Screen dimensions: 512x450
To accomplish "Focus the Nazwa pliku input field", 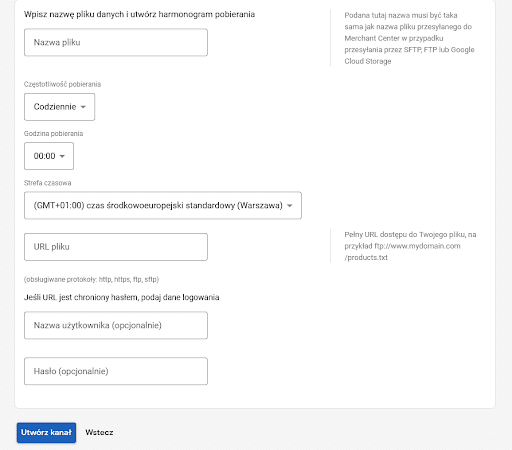I will click(116, 42).
